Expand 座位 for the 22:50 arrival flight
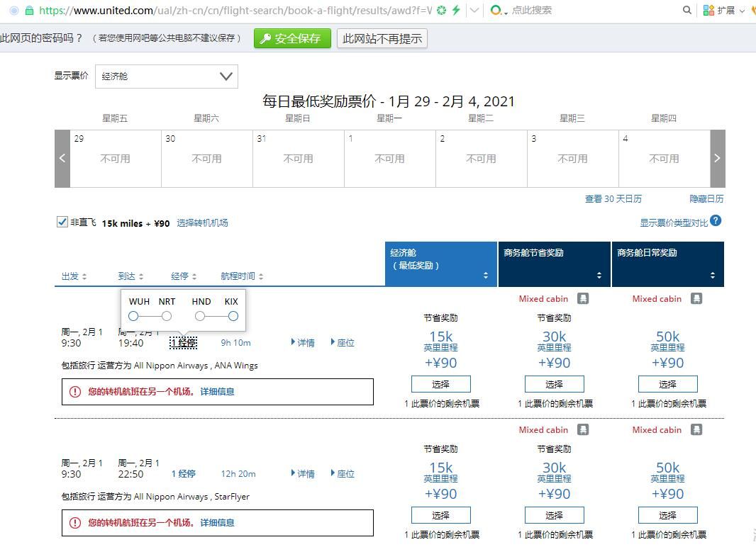This screenshot has width=756, height=547. tap(343, 474)
